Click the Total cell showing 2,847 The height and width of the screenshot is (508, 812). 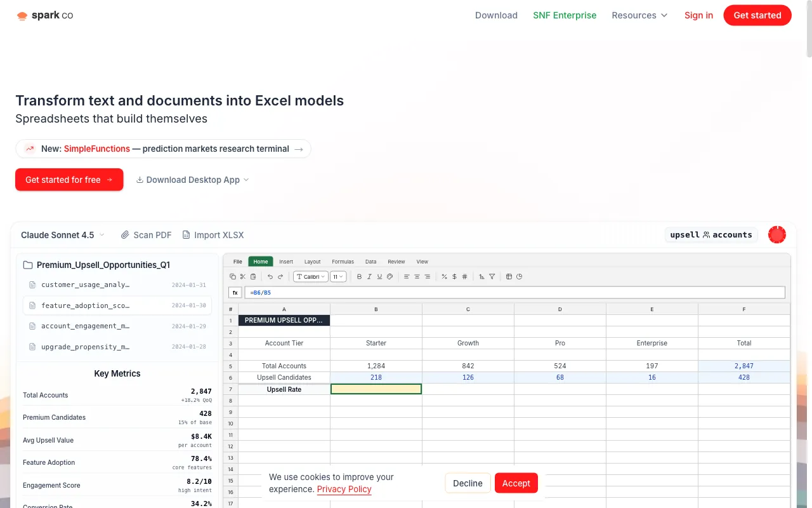pyautogui.click(x=744, y=366)
